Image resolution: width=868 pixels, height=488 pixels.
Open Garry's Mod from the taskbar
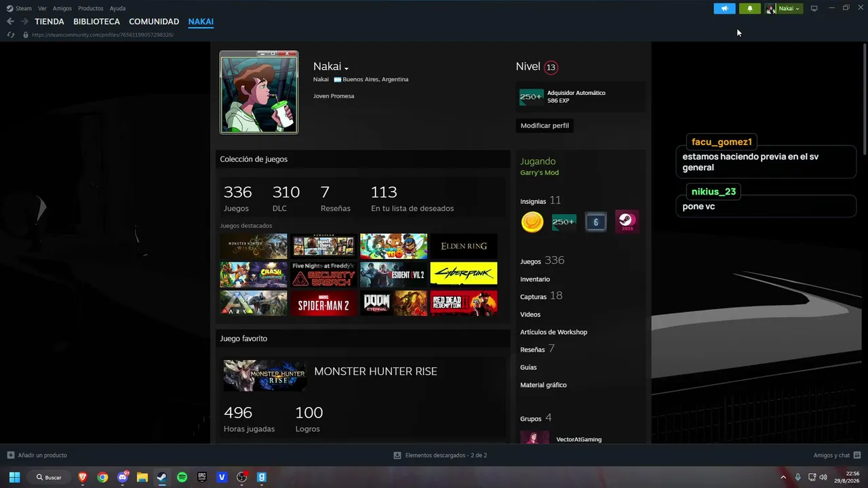tap(262, 477)
